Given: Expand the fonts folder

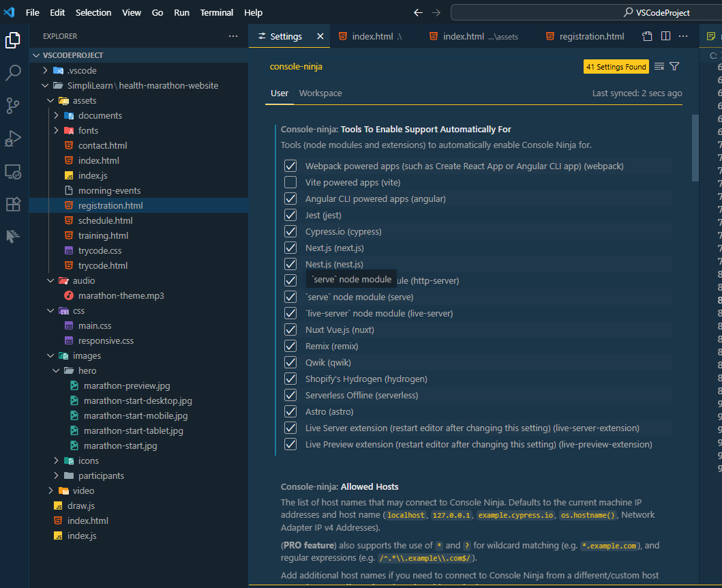Looking at the screenshot, I should (56, 130).
